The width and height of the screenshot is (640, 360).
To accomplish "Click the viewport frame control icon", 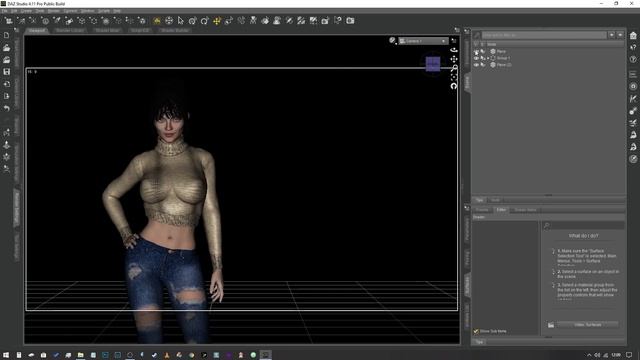I will pos(454,77).
